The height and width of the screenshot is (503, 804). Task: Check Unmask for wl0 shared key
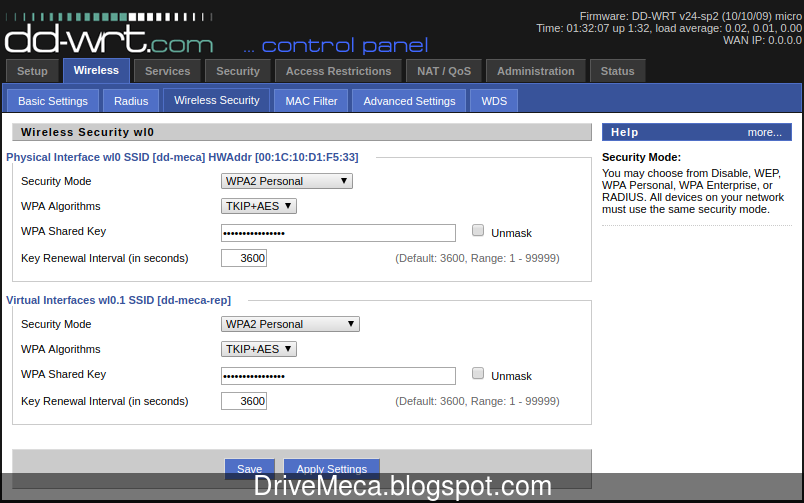478,231
